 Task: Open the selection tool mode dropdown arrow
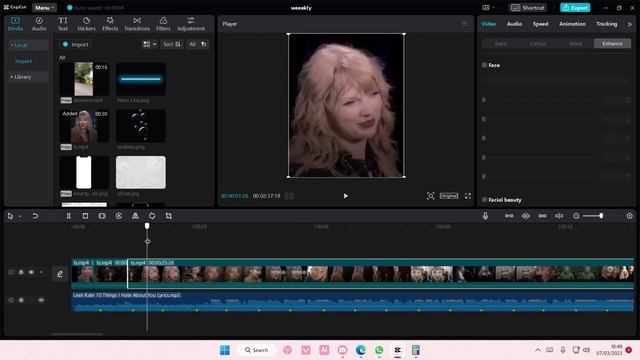coord(20,216)
